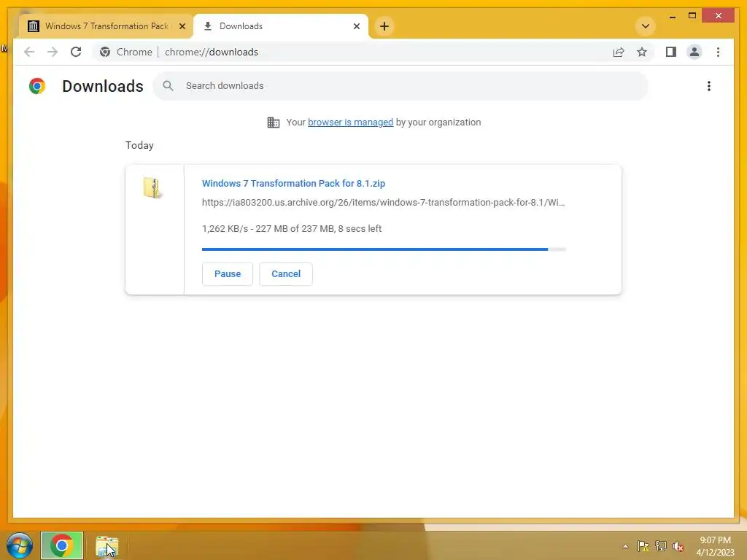Open the Action Center flag icon
The height and width of the screenshot is (560, 747).
click(x=643, y=546)
